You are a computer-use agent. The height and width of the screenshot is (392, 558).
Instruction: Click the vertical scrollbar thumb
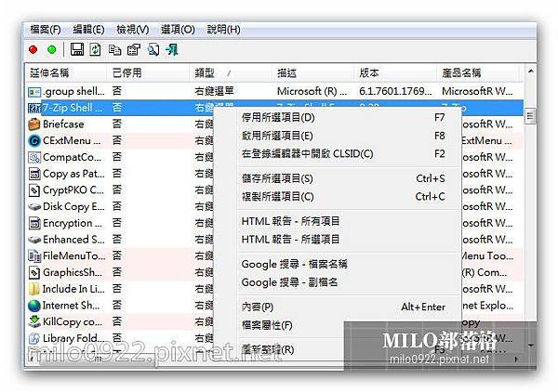tap(530, 116)
